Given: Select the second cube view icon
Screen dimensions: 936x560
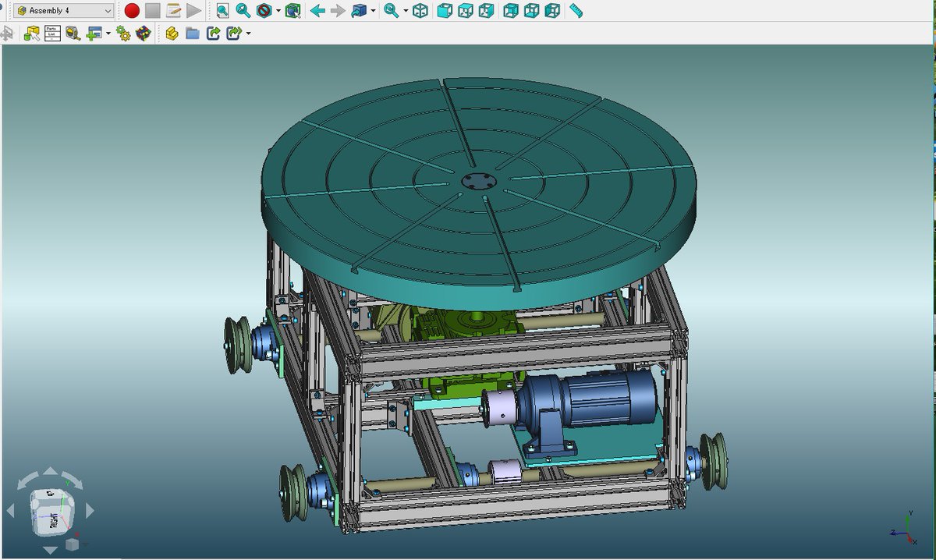Looking at the screenshot, I should pyautogui.click(x=465, y=11).
